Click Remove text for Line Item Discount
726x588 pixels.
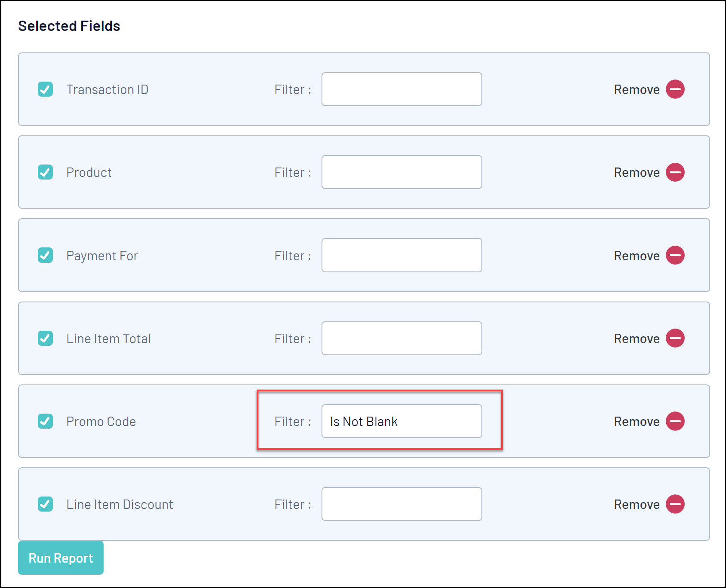636,504
